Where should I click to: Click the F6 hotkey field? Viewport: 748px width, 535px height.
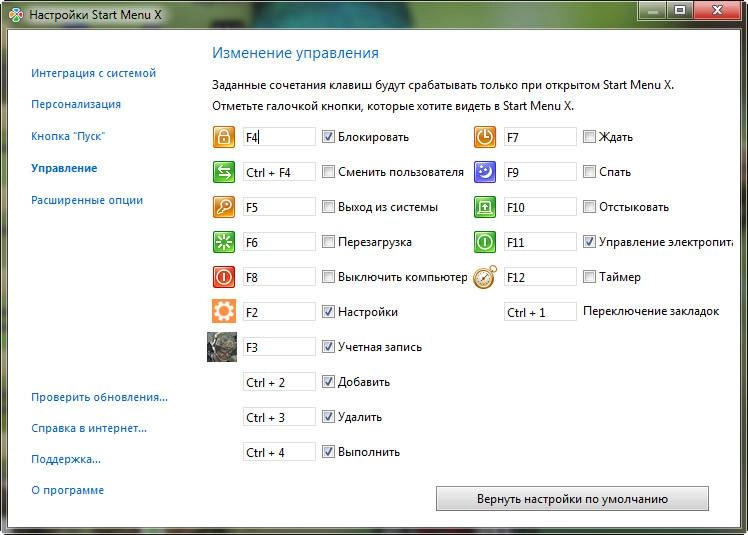tap(279, 242)
